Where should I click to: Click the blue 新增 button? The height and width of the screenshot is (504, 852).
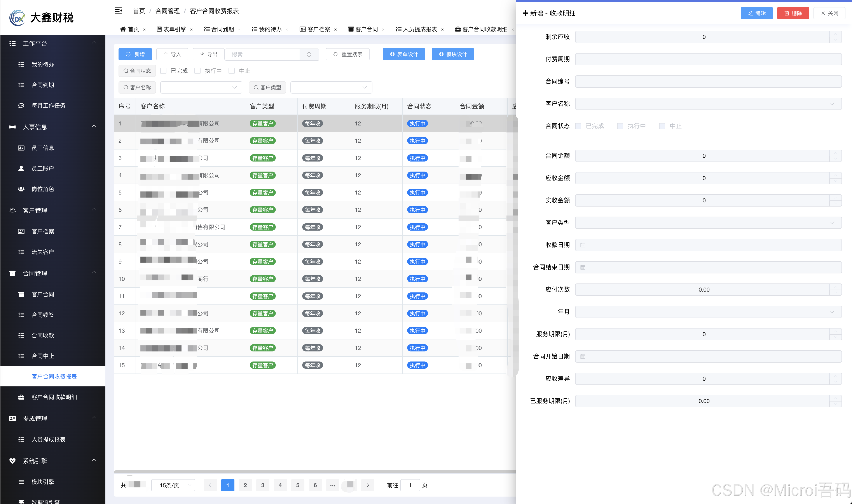click(135, 54)
